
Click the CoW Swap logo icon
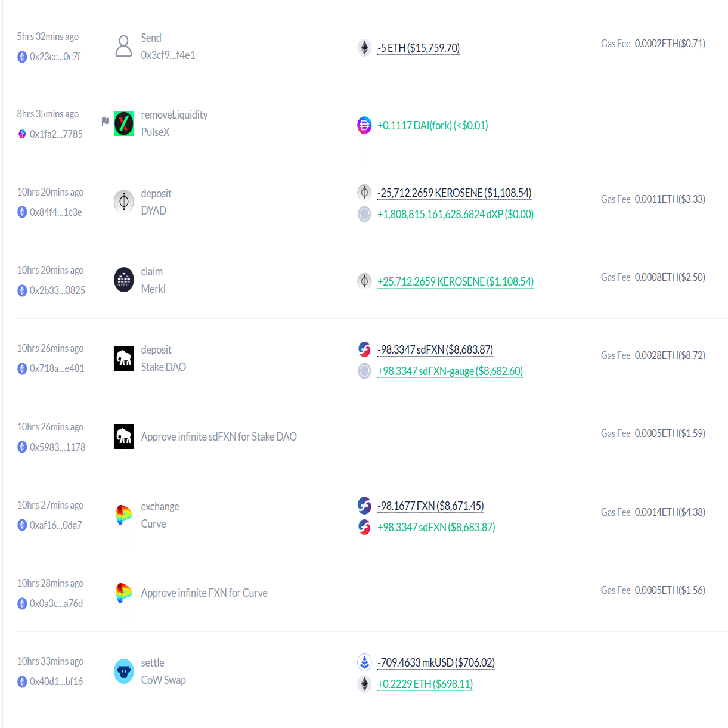point(124,671)
